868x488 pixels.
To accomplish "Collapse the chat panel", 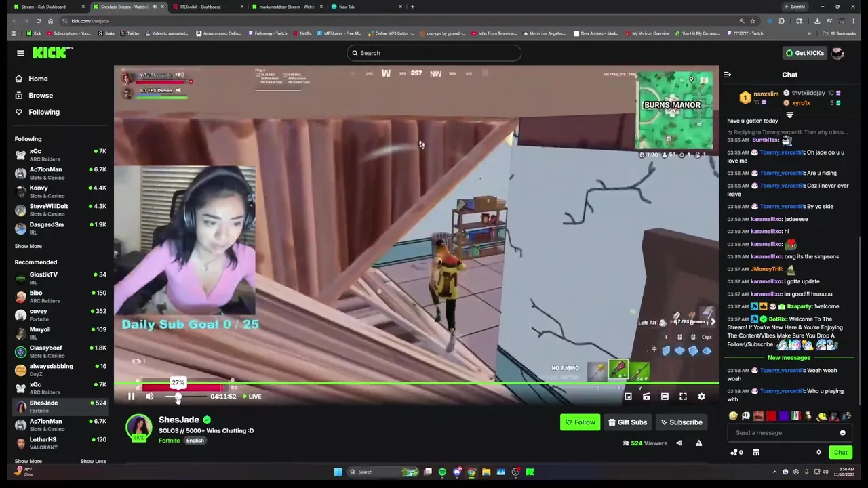I will pos(727,75).
